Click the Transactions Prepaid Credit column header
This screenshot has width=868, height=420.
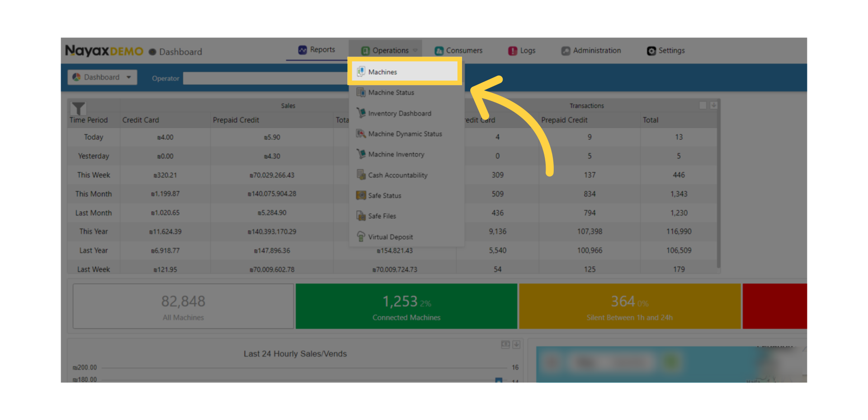tap(564, 120)
